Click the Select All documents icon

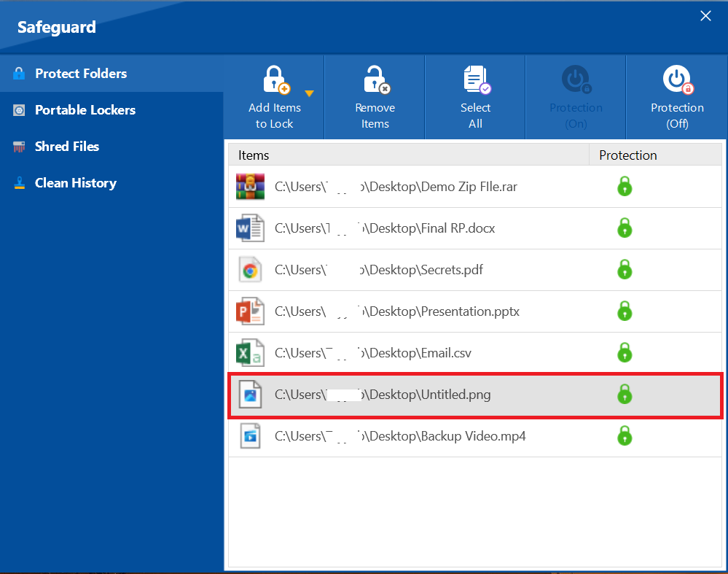tap(476, 80)
